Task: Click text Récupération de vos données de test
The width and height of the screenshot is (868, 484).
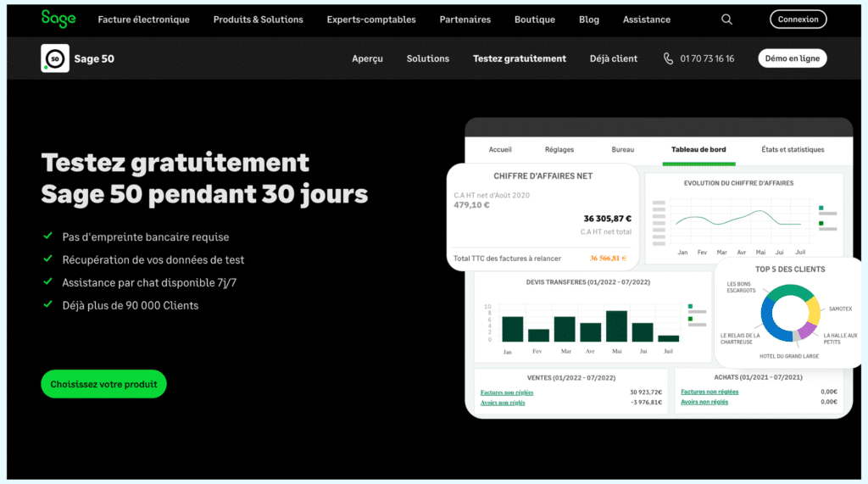Action: (x=153, y=259)
